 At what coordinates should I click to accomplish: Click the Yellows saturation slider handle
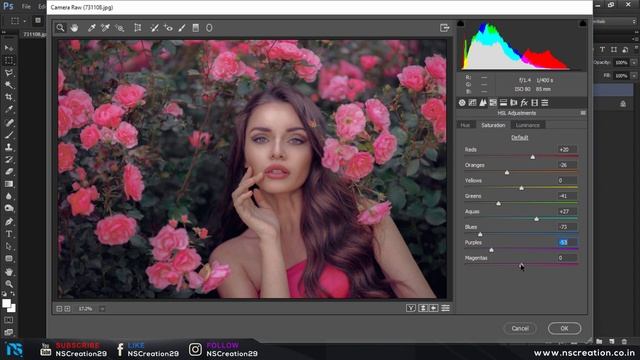coord(521,188)
